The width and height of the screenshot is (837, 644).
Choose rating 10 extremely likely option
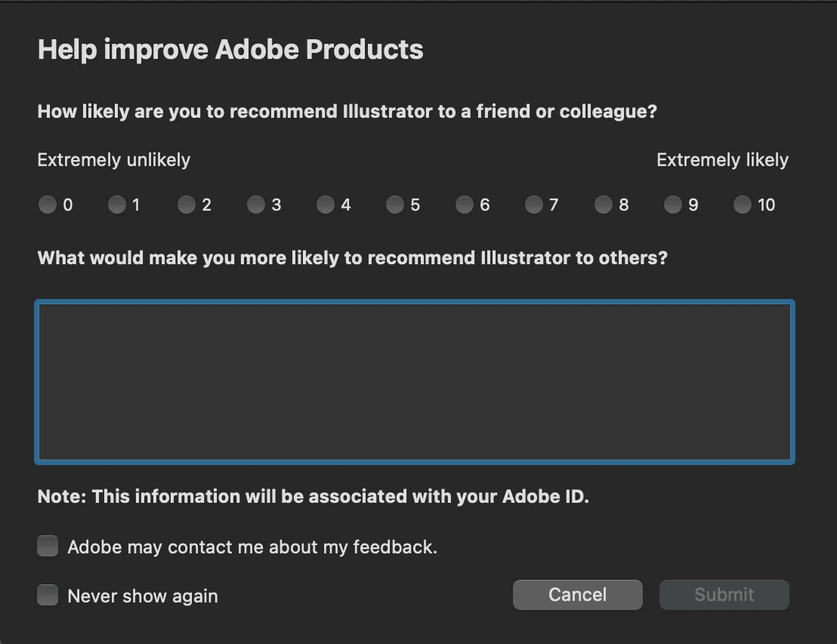pyautogui.click(x=743, y=205)
